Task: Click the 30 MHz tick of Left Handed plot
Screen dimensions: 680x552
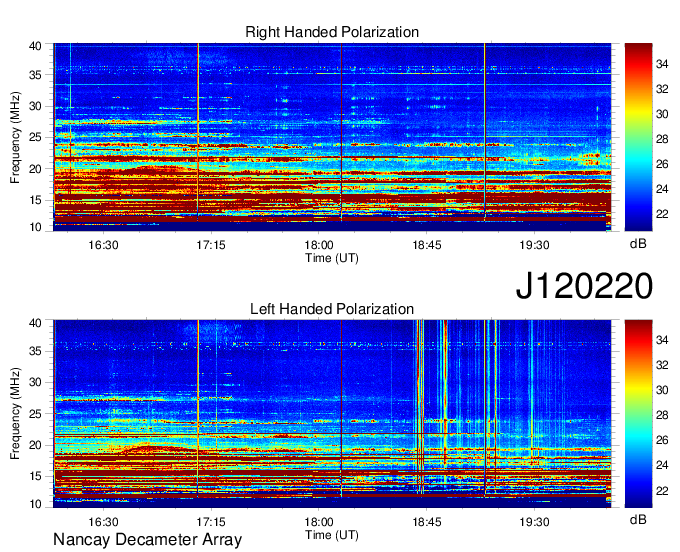Action: pos(36,382)
